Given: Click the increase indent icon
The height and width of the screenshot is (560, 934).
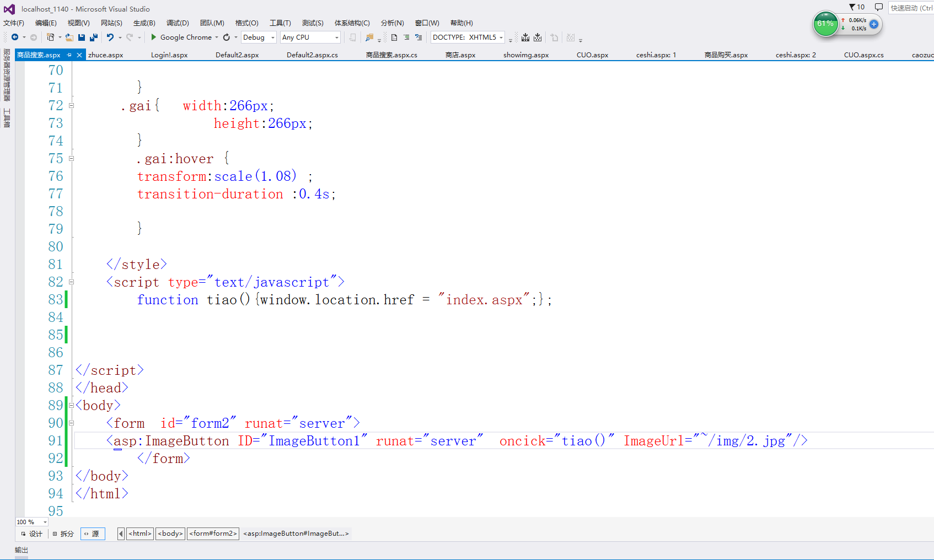Looking at the screenshot, I should pyautogui.click(x=406, y=37).
